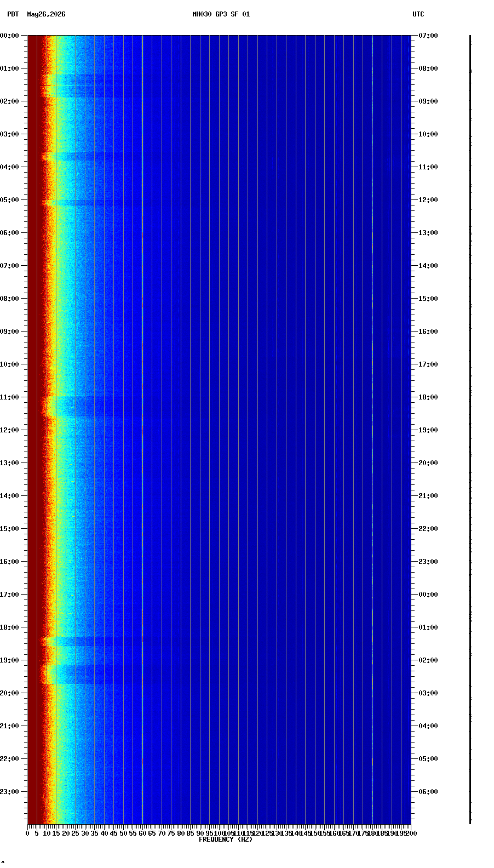This screenshot has width=494, height=868.
Task: Click the 25 Hz frequency tick label
Action: pyautogui.click(x=76, y=833)
